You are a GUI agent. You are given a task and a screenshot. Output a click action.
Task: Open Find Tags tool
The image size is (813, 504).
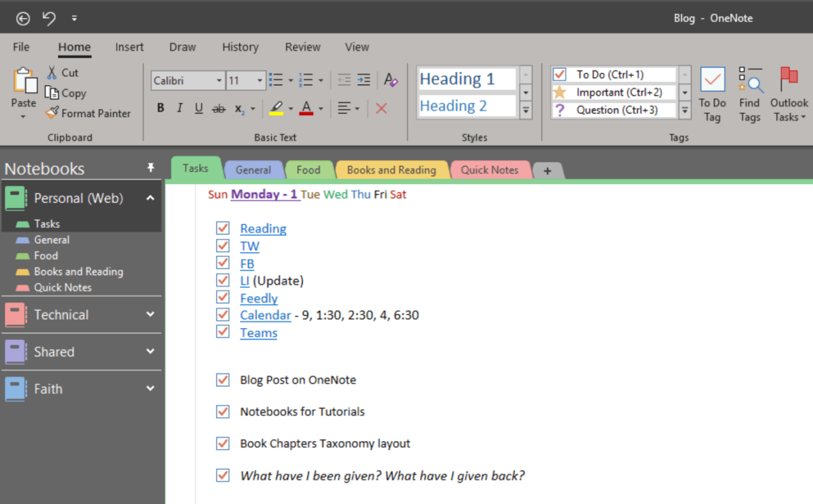coord(749,81)
